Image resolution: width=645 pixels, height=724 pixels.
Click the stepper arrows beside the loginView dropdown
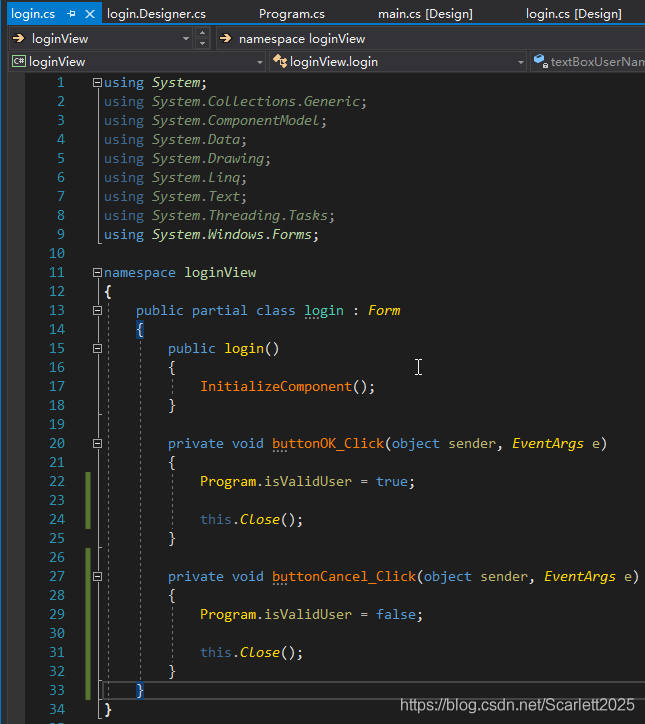click(x=203, y=38)
